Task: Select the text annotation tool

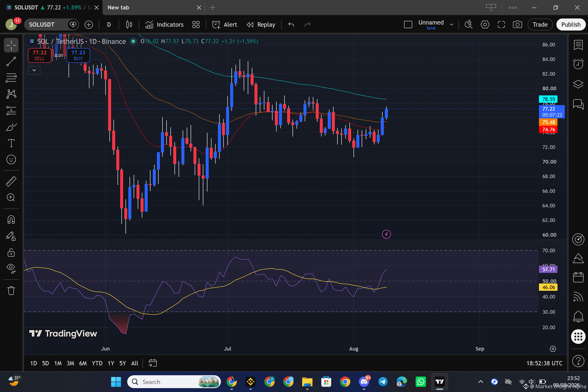Action: (11, 143)
